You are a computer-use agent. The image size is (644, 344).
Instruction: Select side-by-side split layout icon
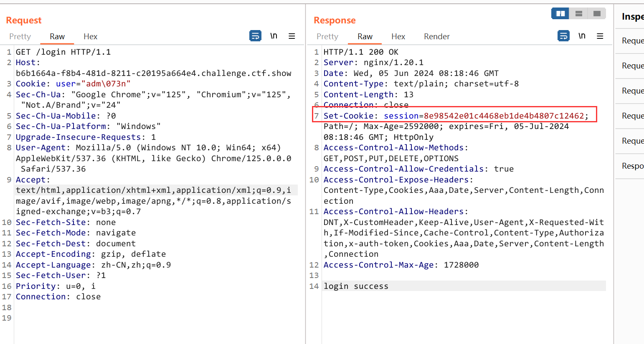point(560,14)
